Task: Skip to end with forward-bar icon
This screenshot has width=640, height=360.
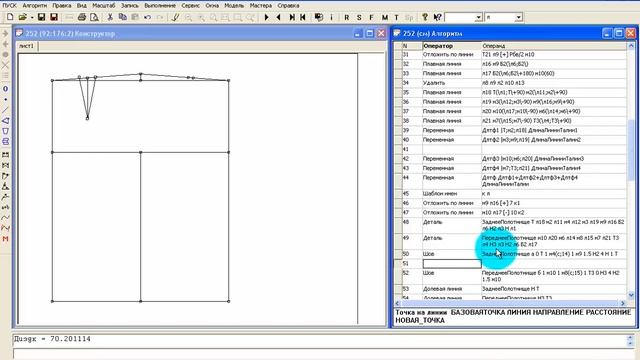Action: pos(292,17)
